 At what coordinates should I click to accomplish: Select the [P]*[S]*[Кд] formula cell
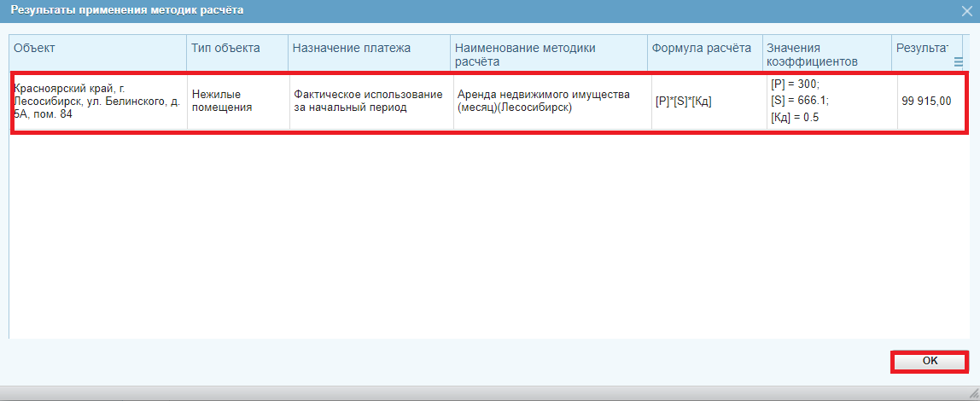pos(705,101)
